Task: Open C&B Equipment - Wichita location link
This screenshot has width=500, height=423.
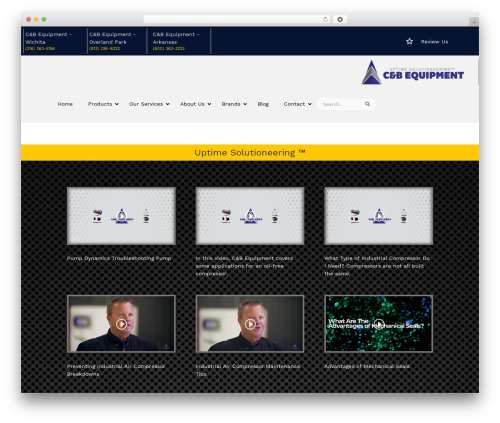Action: click(x=48, y=38)
